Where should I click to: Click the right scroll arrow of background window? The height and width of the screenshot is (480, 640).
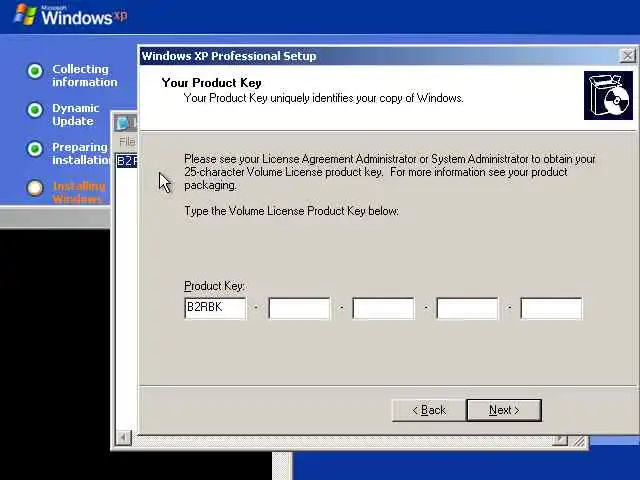pos(560,440)
